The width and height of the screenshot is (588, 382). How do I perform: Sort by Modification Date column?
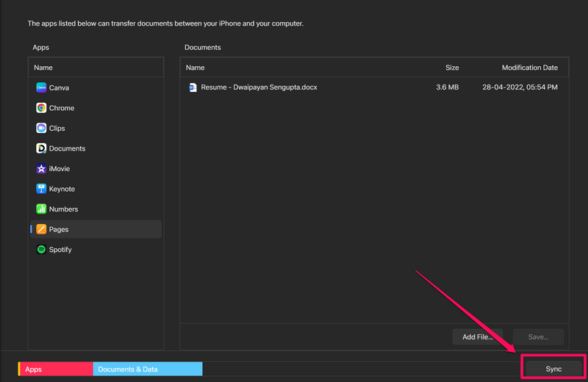529,68
